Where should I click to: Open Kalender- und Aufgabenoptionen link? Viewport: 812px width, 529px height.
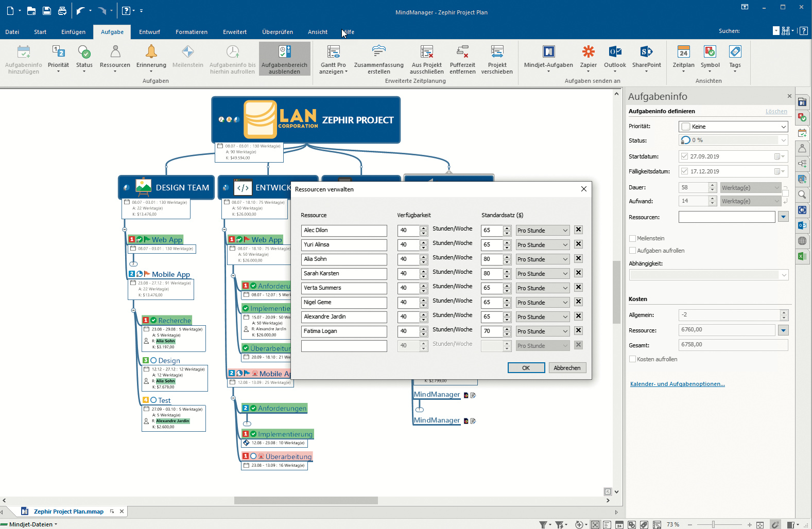coord(677,384)
